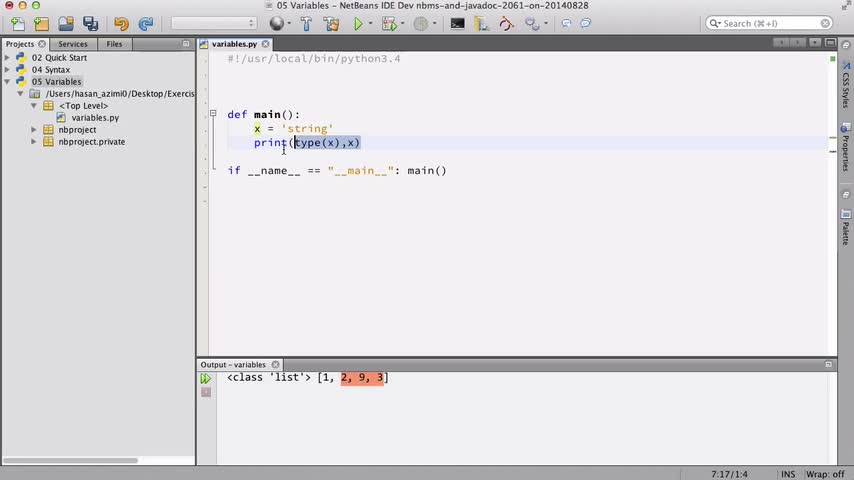This screenshot has height=480, width=854.
Task: Collapse the <Top Level> package
Action: click(x=34, y=106)
